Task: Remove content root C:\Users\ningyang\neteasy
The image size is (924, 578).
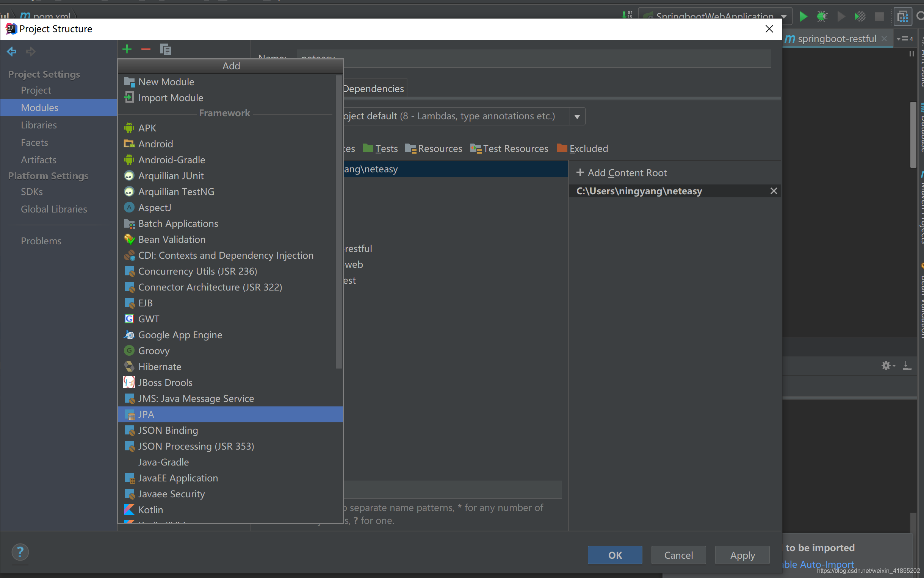Action: 774,191
